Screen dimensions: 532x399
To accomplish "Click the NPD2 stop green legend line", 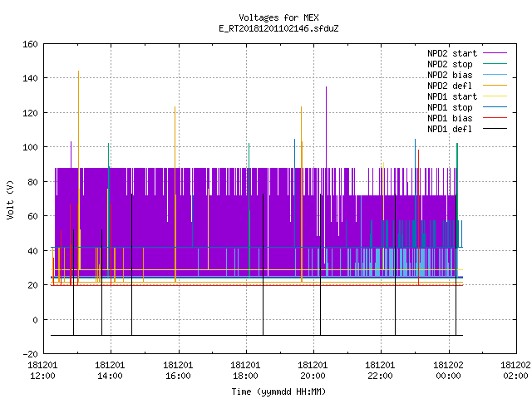I will pos(495,64).
